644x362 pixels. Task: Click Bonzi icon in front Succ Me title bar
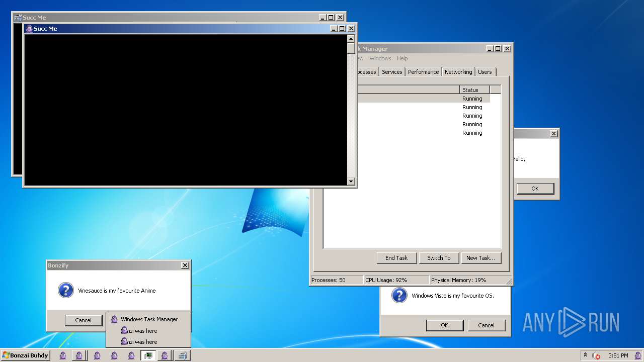[x=29, y=29]
